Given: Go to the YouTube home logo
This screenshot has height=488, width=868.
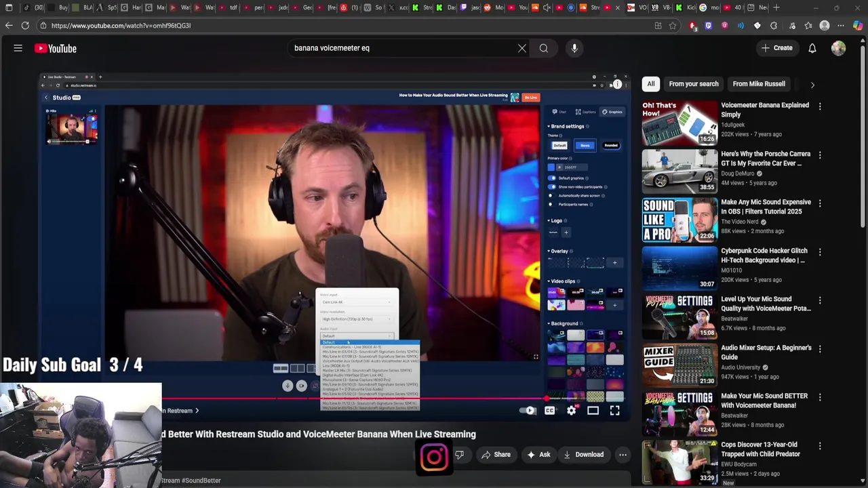Looking at the screenshot, I should pyautogui.click(x=56, y=48).
